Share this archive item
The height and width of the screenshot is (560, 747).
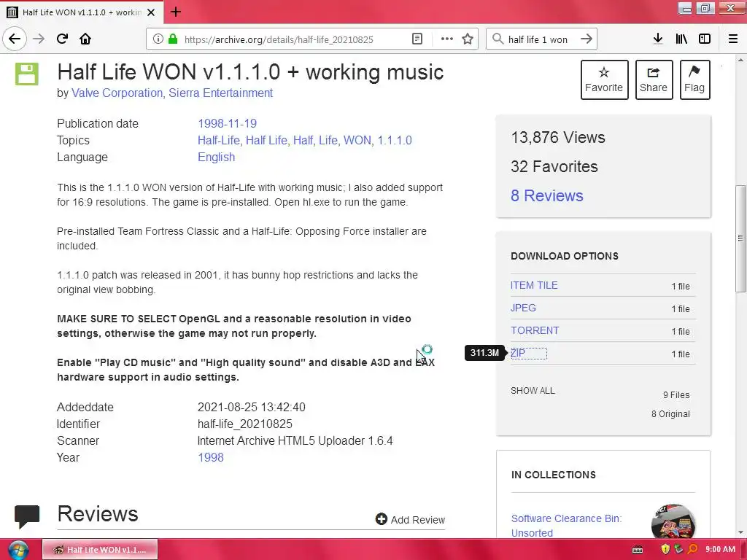[x=654, y=79]
